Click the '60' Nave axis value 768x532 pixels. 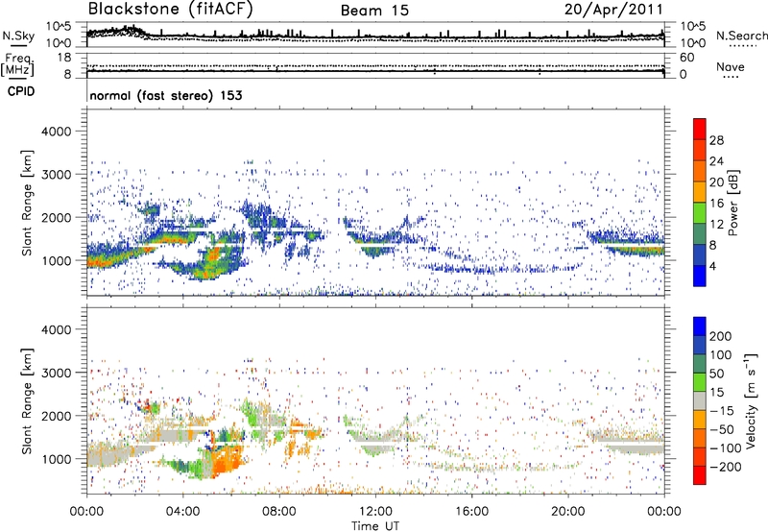tap(686, 58)
